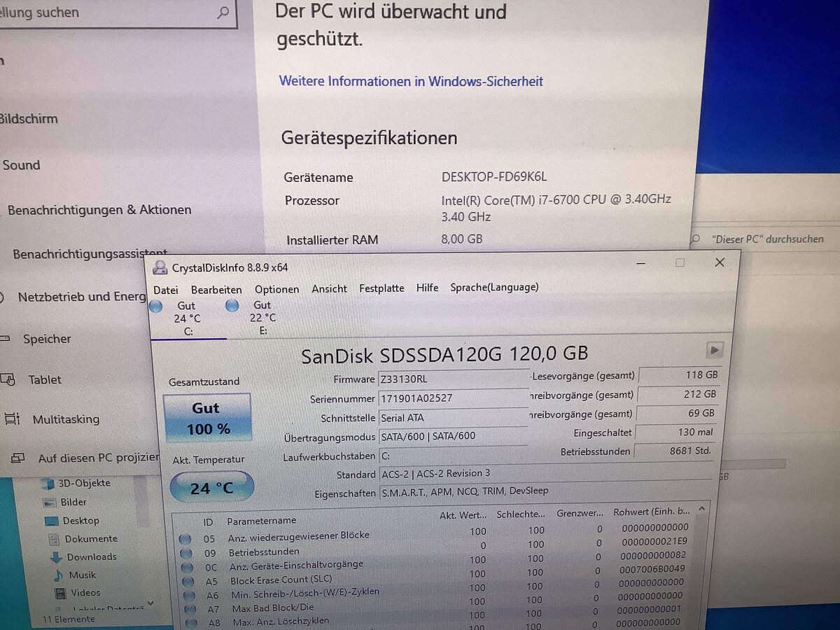Click the Multitasking settings icon
840x630 pixels.
[x=12, y=419]
